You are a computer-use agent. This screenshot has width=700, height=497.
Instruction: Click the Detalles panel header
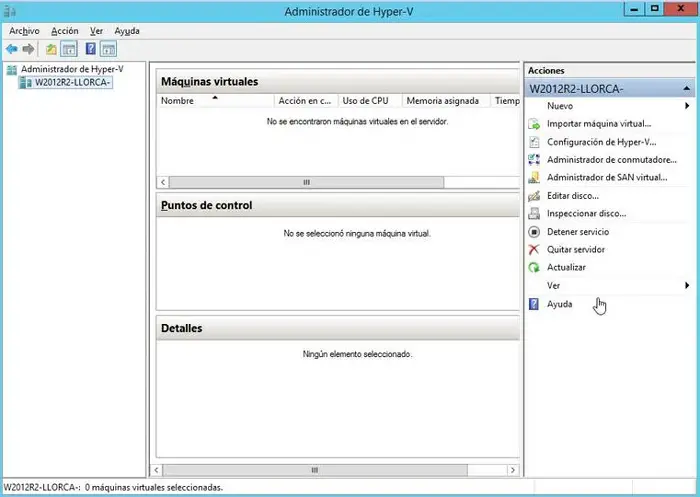(338, 328)
